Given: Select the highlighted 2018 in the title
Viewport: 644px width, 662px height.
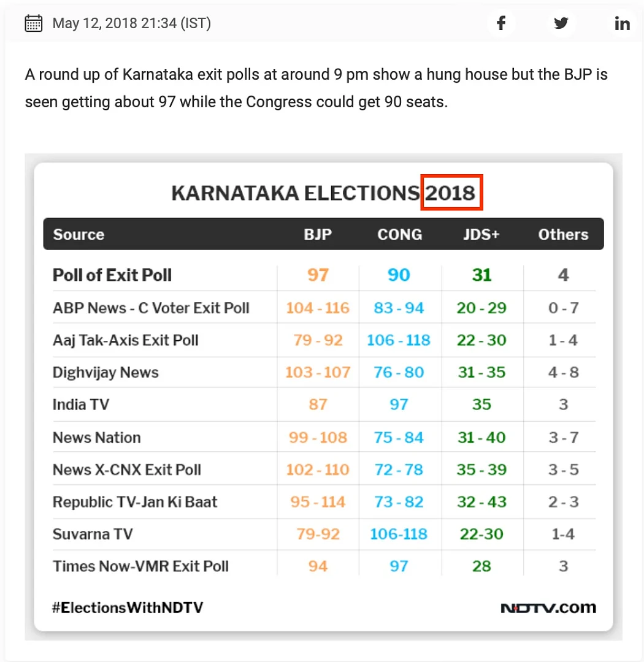Looking at the screenshot, I should (x=452, y=192).
